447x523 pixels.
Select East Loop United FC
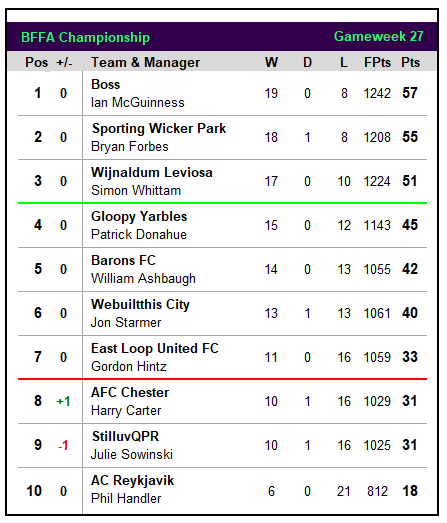tap(155, 349)
